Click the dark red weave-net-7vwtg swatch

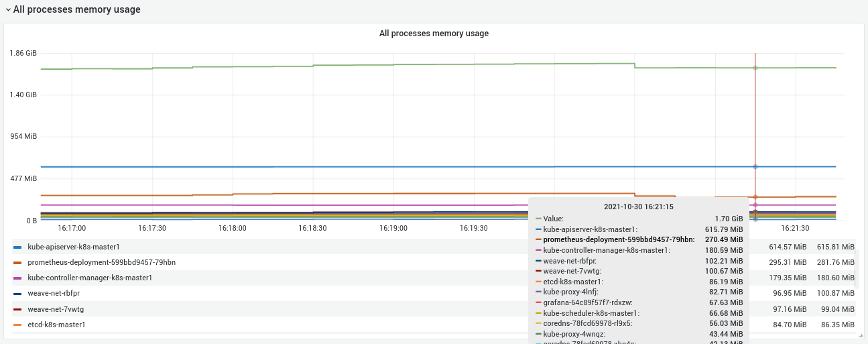click(18, 309)
